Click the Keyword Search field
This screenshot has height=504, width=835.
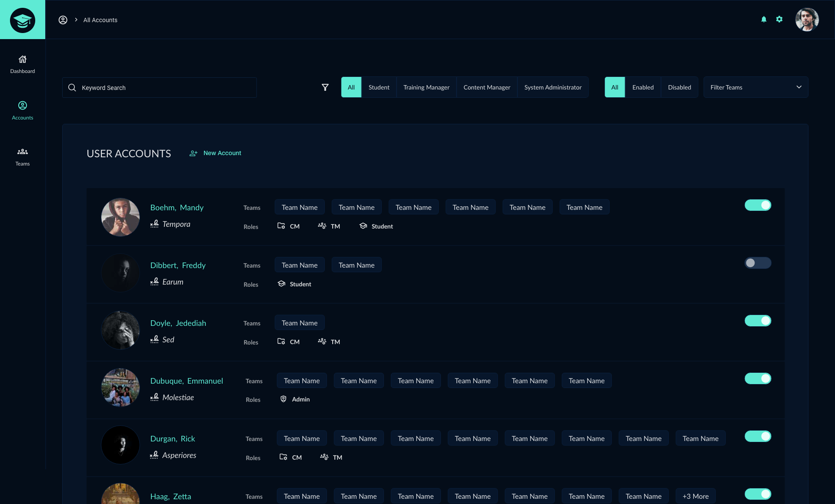pos(159,87)
